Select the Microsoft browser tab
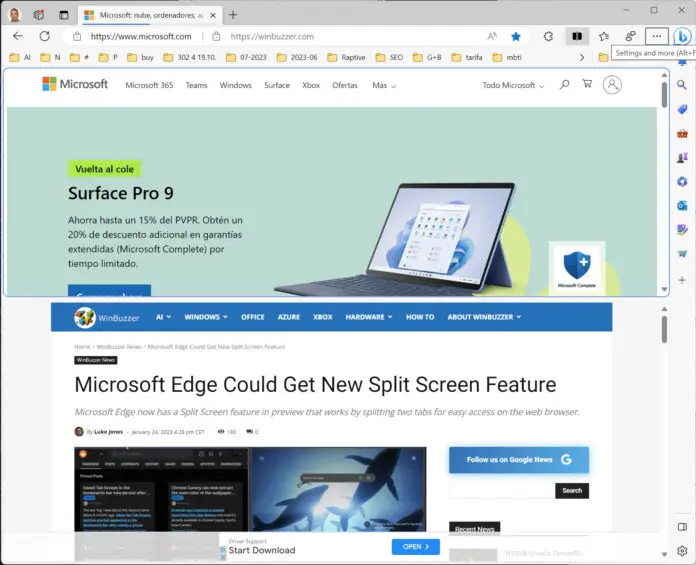This screenshot has height=565, width=696. (x=150, y=15)
